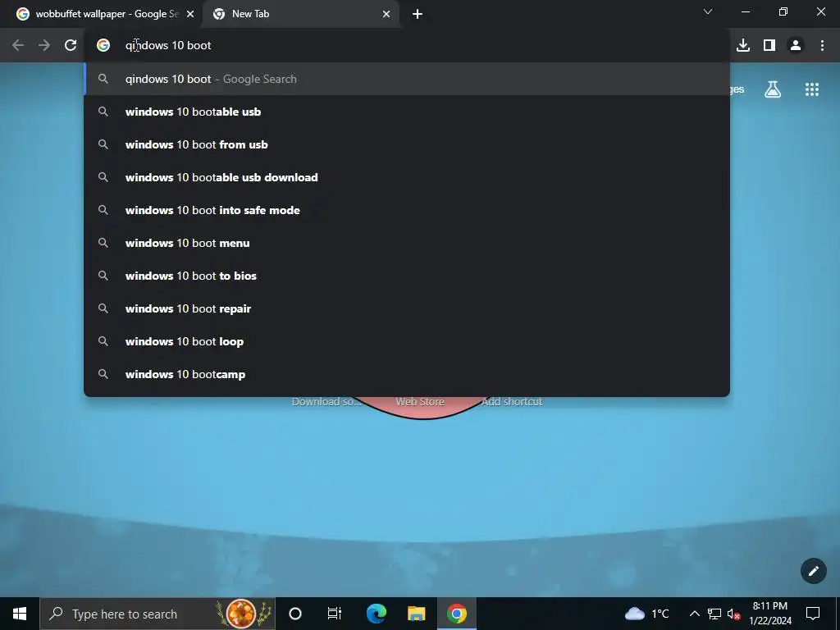Select 'windows 10 boot to bios' suggestion
Screen dimensions: 840x630
point(407,276)
